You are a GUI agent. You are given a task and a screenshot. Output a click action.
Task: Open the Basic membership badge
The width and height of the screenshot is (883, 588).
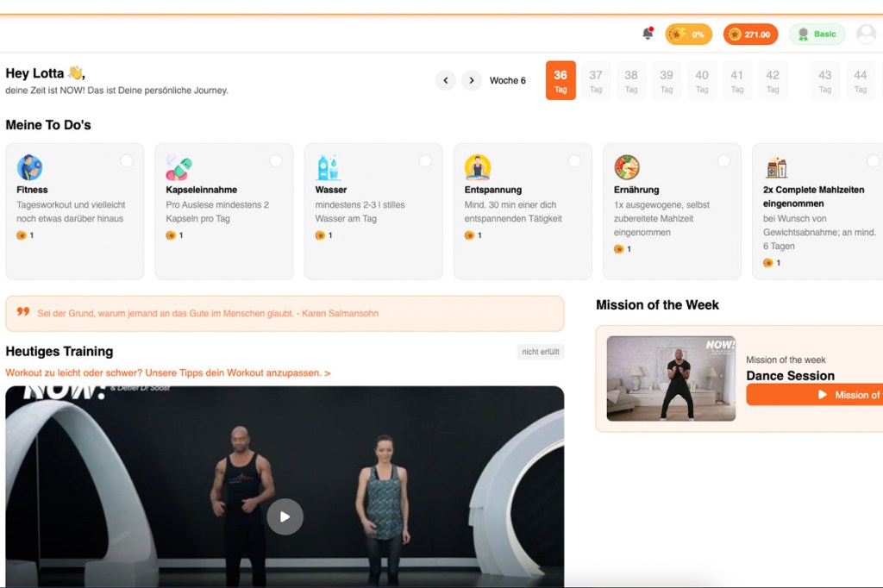(817, 34)
